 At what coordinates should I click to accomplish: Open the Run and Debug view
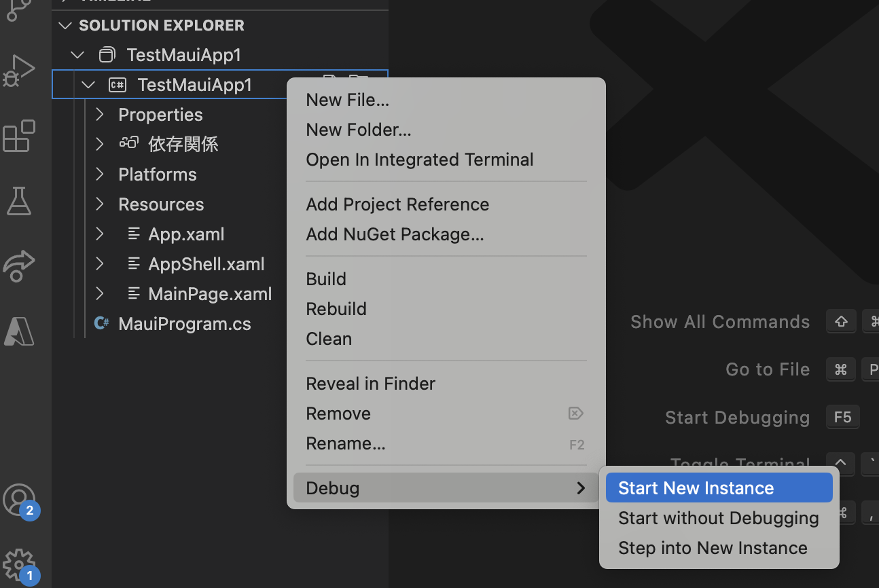[x=19, y=71]
